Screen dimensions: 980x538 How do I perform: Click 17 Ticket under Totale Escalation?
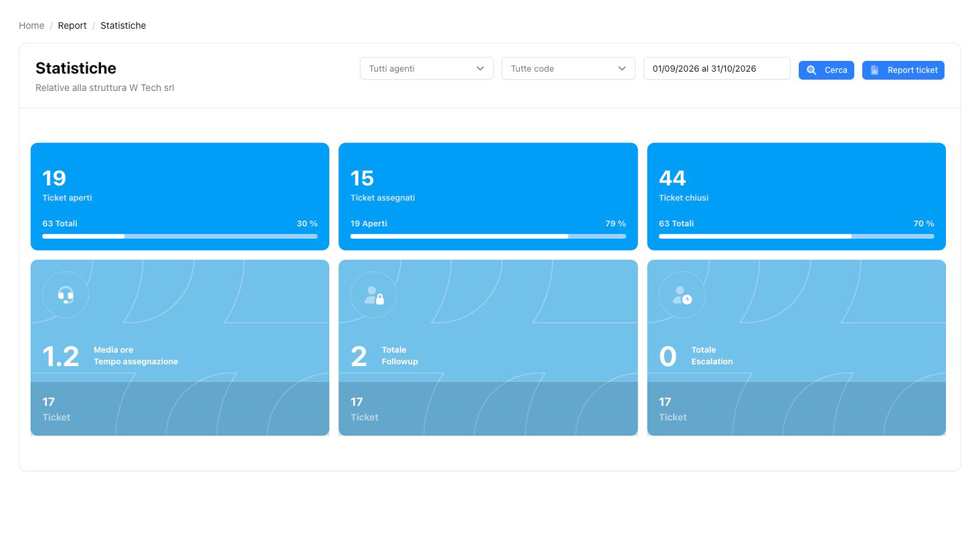click(x=673, y=409)
